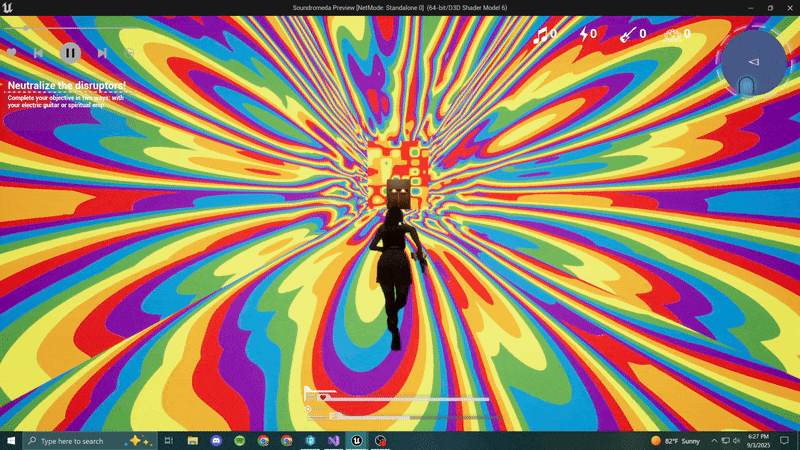Open Visual Studio from the taskbar
800x450 pixels.
click(334, 441)
